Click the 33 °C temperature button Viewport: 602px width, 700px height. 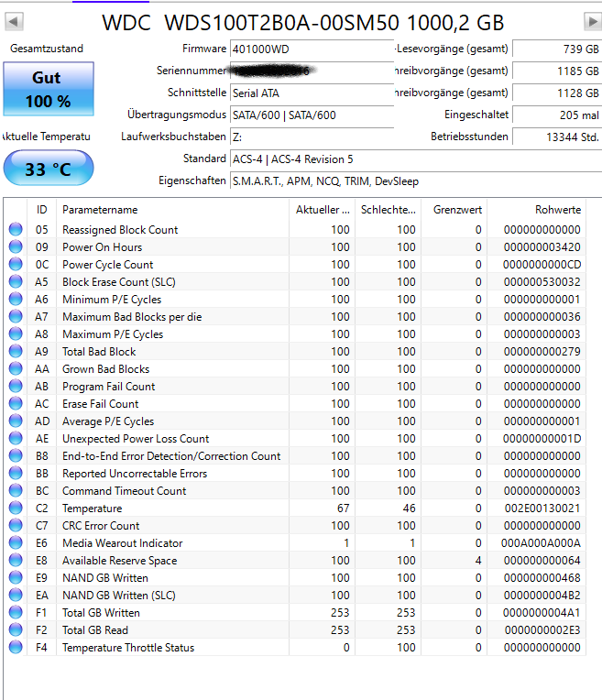(49, 169)
